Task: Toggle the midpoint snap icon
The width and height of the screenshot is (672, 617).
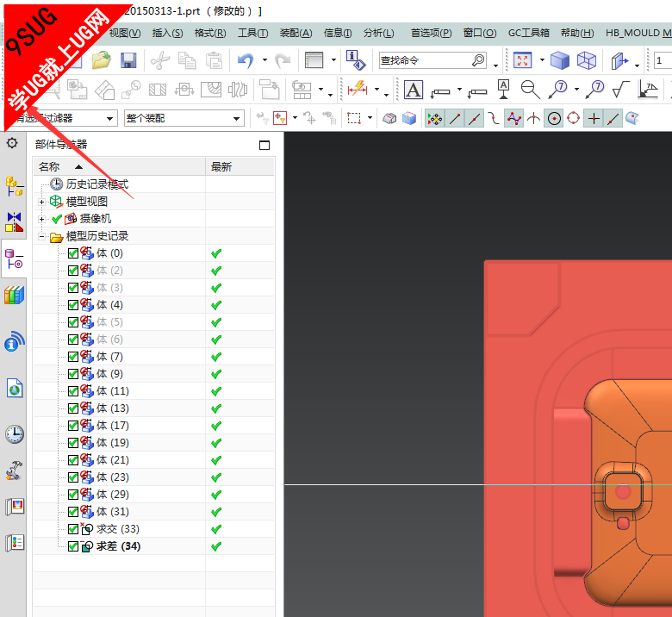Action: pos(475,118)
